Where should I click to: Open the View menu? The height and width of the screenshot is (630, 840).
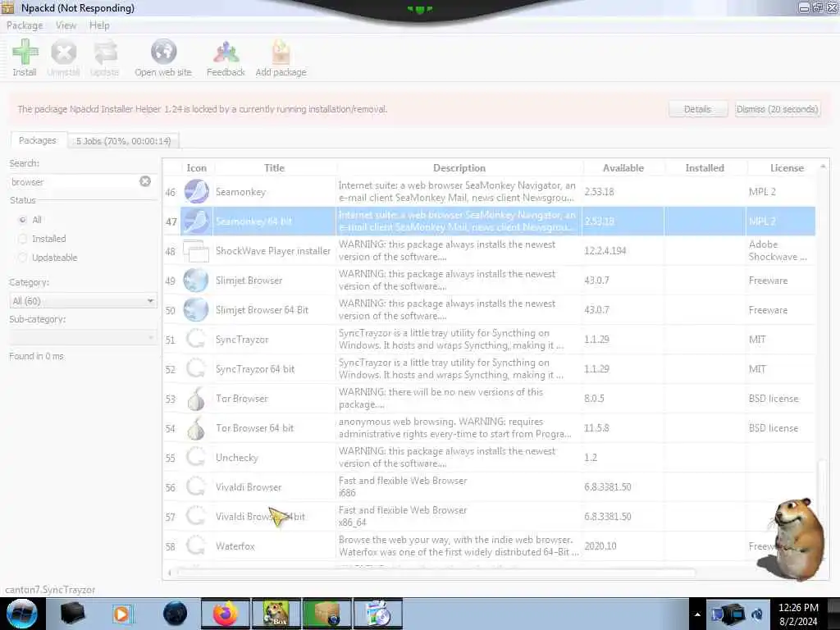click(66, 25)
